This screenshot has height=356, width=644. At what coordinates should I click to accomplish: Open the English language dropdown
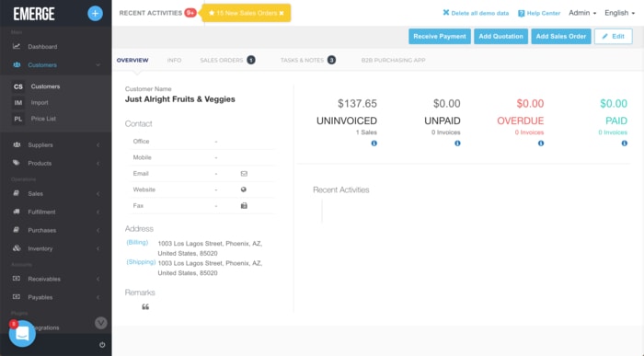(619, 13)
